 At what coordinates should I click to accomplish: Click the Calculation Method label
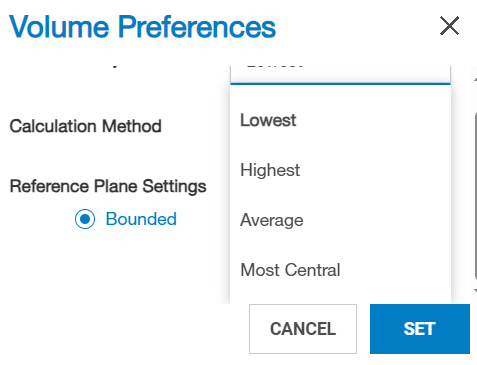pos(85,126)
